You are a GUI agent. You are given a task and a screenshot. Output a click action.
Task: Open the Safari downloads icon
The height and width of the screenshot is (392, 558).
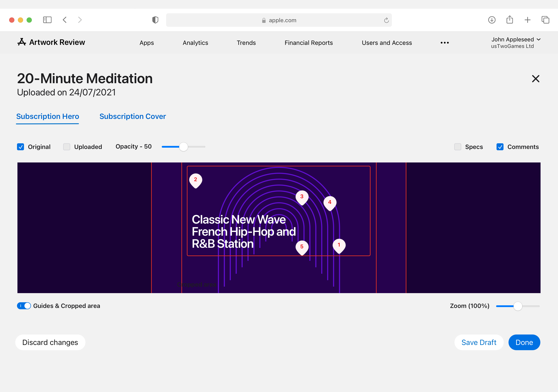point(492,20)
